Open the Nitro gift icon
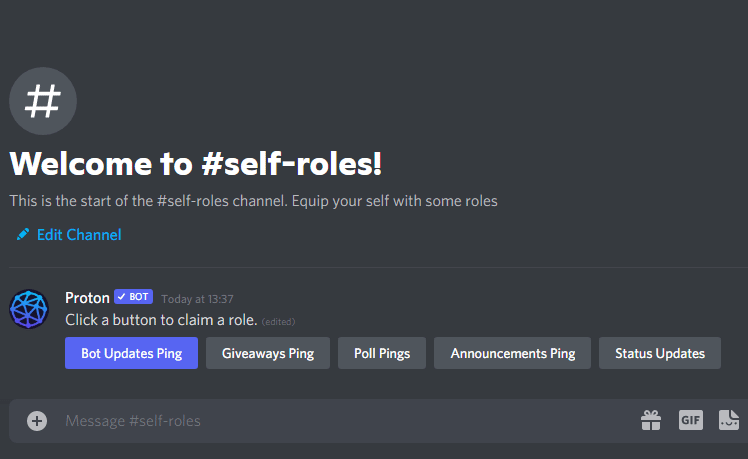748x459 pixels. (651, 421)
